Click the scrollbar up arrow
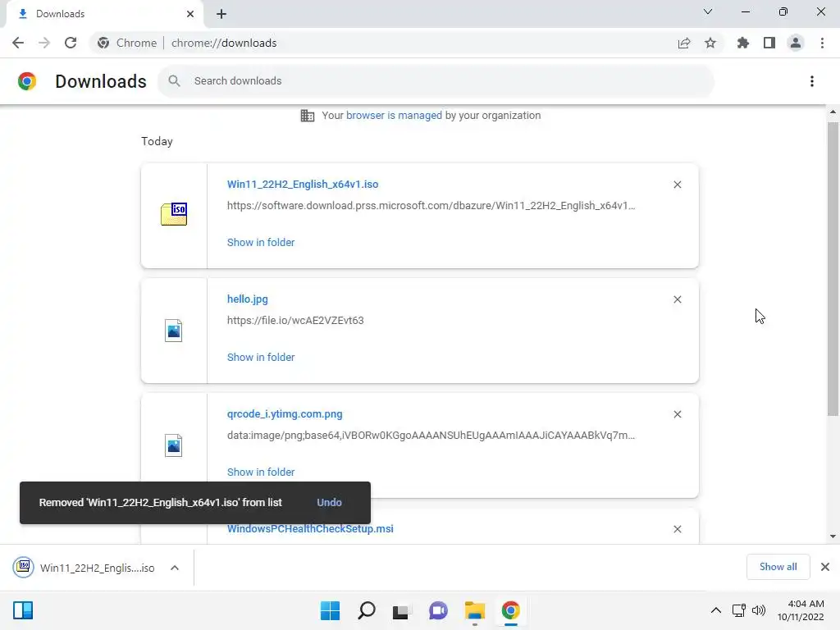Viewport: 840px width, 630px height. [x=833, y=112]
